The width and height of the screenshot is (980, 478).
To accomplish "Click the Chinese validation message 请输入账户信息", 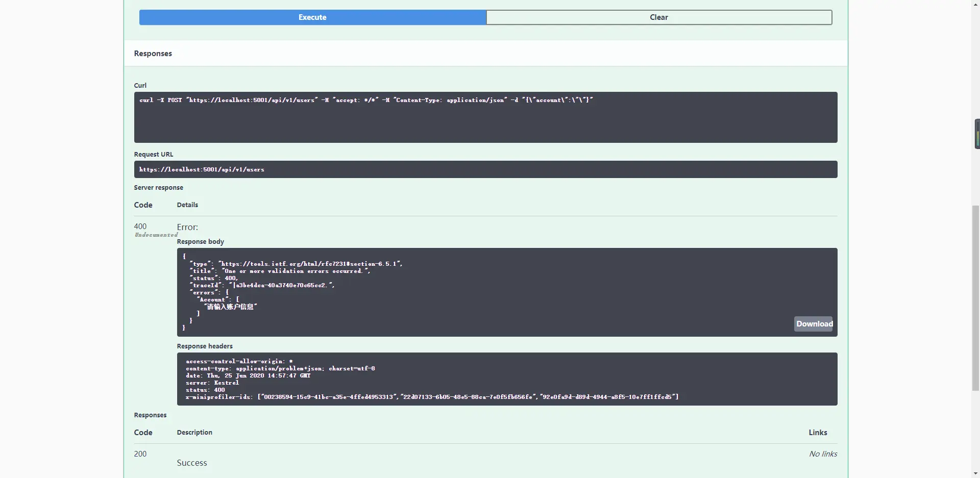I will point(230,307).
